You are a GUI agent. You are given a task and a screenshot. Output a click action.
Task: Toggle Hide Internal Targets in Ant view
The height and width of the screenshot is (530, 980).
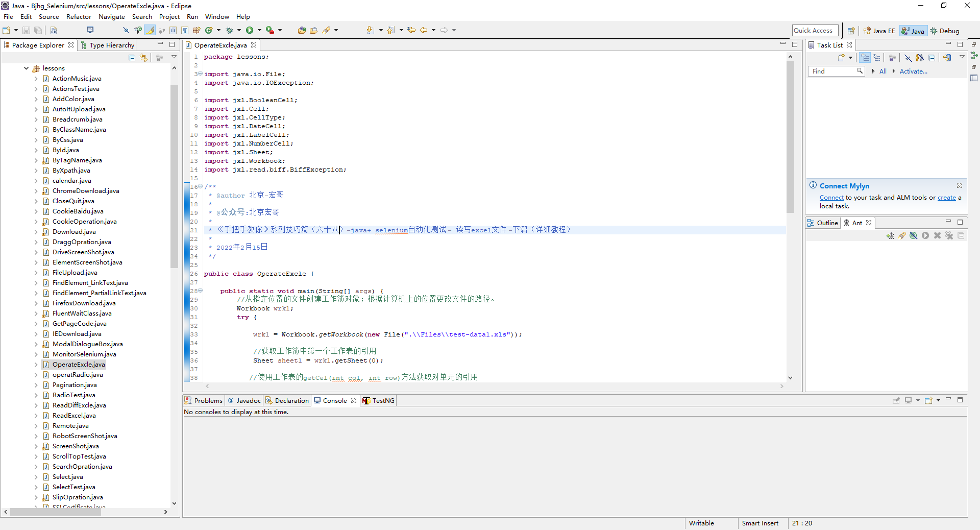pyautogui.click(x=913, y=235)
